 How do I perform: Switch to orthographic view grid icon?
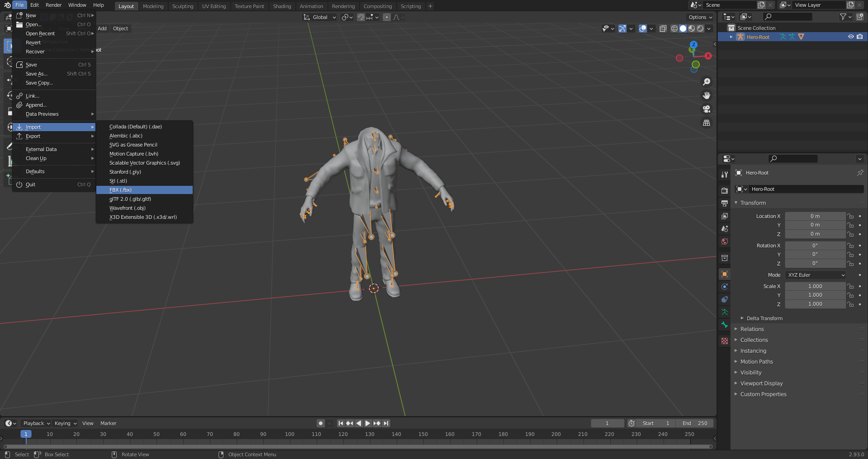coord(707,123)
